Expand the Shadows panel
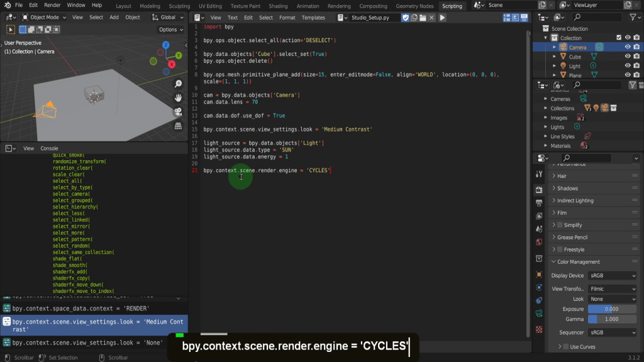 point(567,189)
